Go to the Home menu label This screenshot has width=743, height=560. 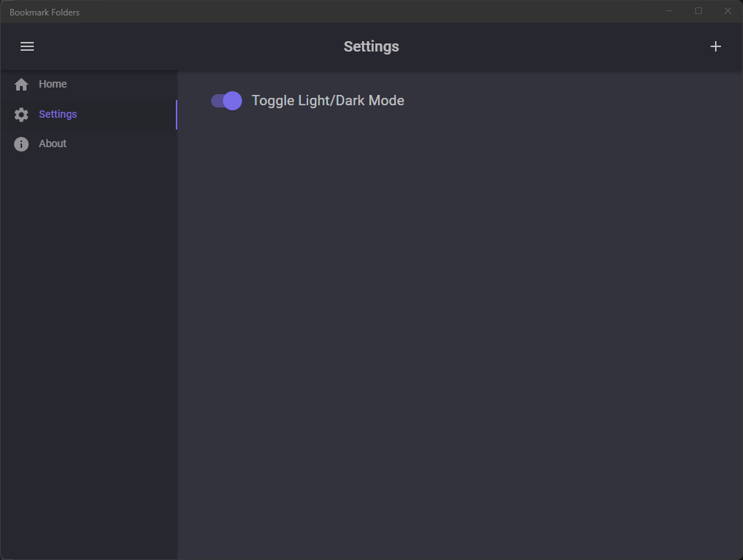[x=52, y=84]
